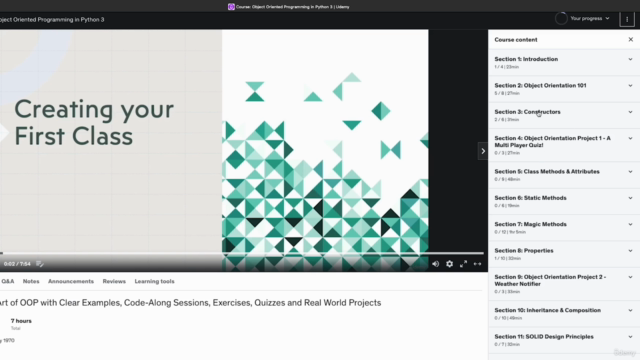Open the Learning tools tab
Image resolution: width=640 pixels, height=360 pixels.
pos(155,281)
